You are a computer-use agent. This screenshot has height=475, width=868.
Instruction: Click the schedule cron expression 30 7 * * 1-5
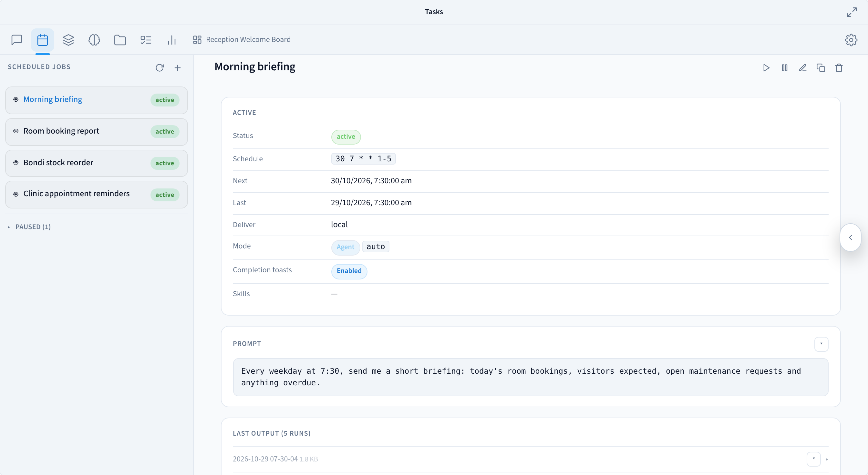(363, 158)
